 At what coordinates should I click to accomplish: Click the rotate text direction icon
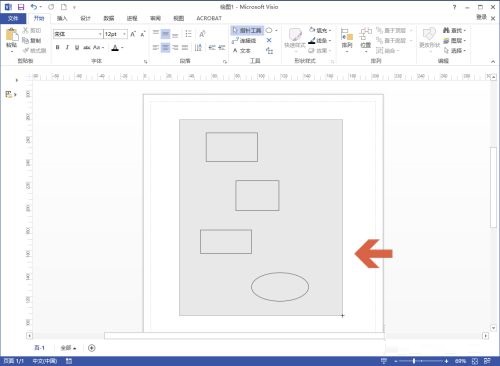pyautogui.click(x=202, y=34)
